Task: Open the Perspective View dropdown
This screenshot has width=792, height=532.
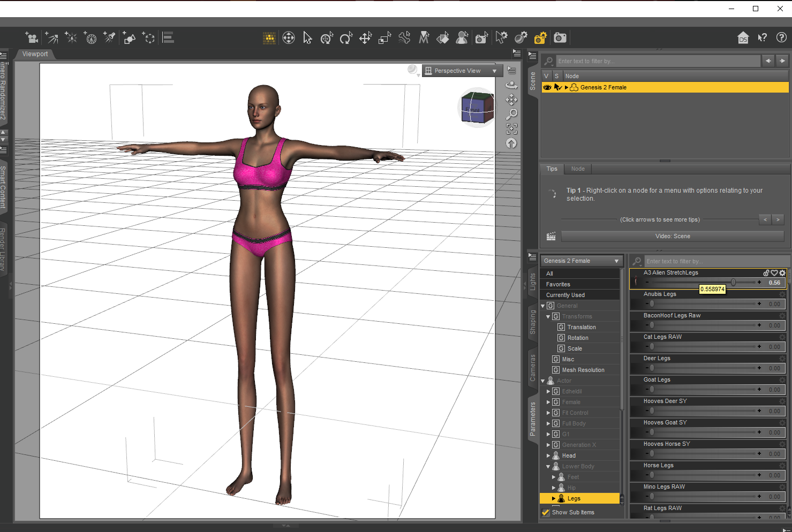Action: [461, 71]
